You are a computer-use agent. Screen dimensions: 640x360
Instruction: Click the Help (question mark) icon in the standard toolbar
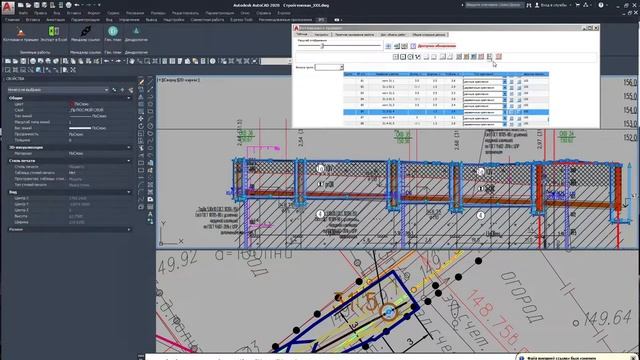pyautogui.click(x=213, y=61)
